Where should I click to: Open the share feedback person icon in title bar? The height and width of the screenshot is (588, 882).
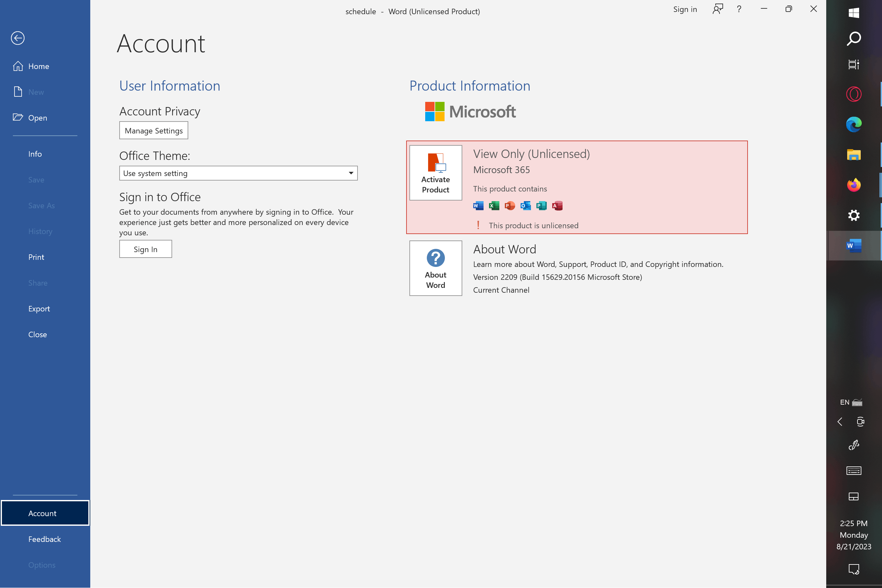coord(717,9)
